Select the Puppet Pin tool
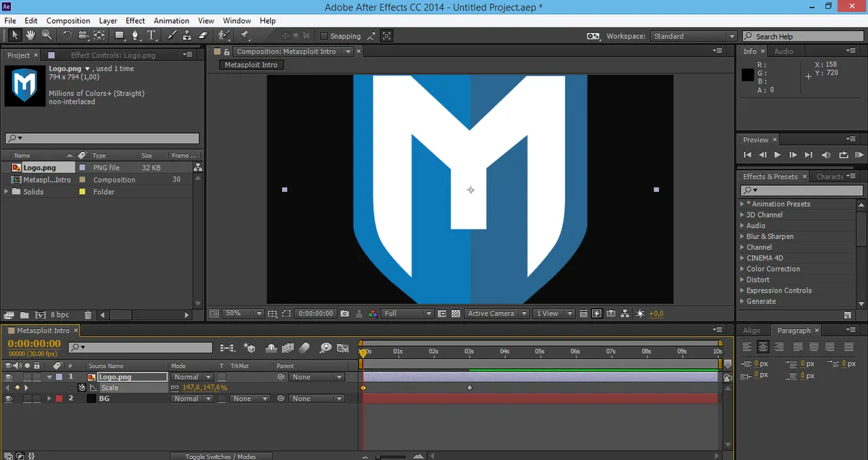868x460 pixels. pyautogui.click(x=244, y=35)
